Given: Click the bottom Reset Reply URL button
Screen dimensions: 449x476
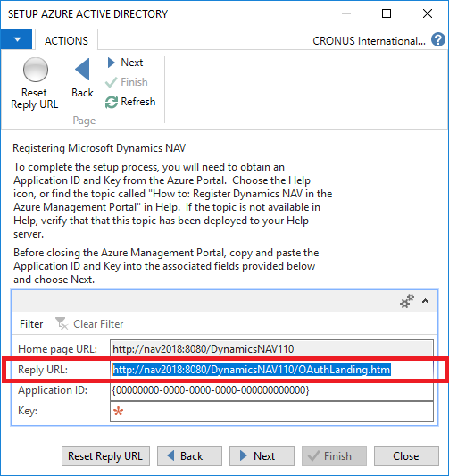Looking at the screenshot, I should pyautogui.click(x=105, y=456).
